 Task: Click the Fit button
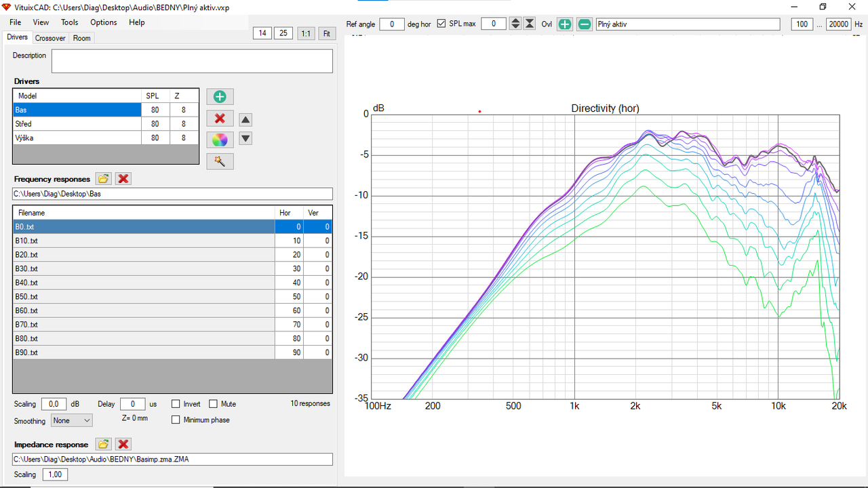[x=327, y=33]
